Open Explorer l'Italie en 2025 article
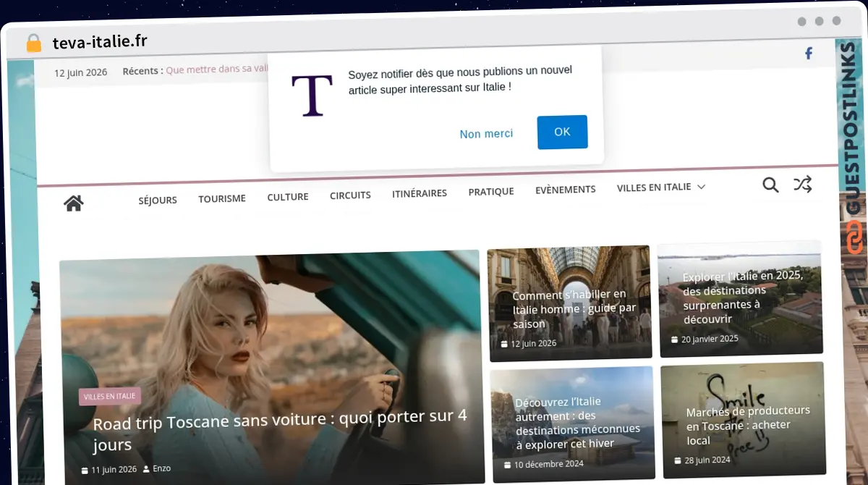 point(743,298)
